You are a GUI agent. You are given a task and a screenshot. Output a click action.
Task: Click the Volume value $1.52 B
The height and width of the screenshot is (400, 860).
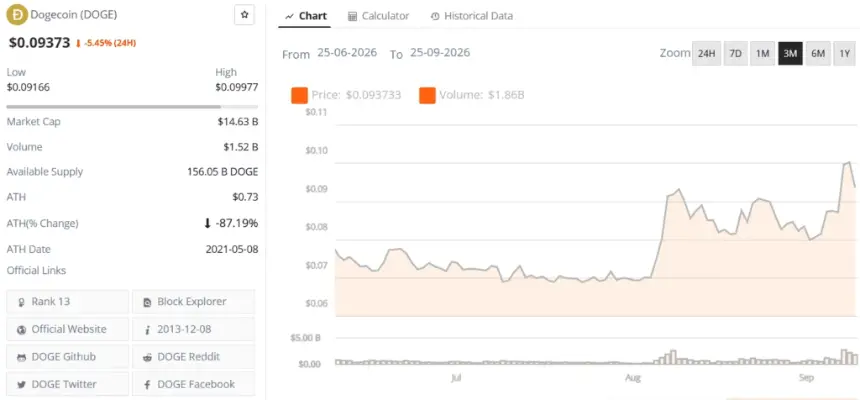[x=240, y=147]
